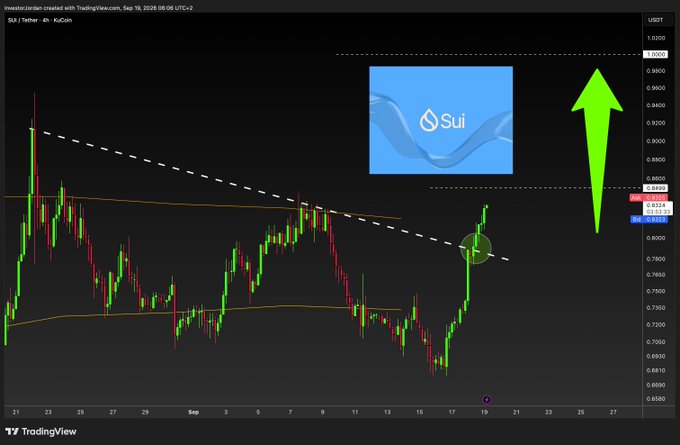680x445 pixels.
Task: Click the 0.9400 price axis label
Action: [656, 105]
